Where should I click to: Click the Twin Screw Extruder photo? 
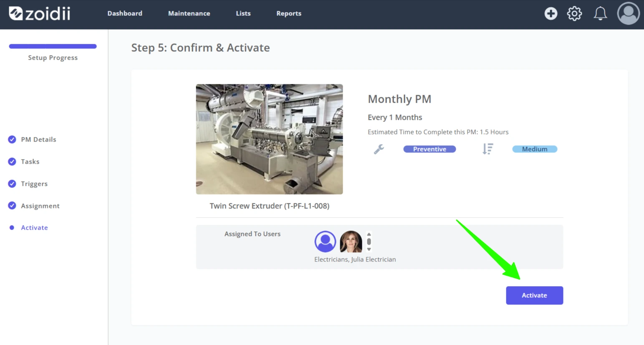coord(269,139)
